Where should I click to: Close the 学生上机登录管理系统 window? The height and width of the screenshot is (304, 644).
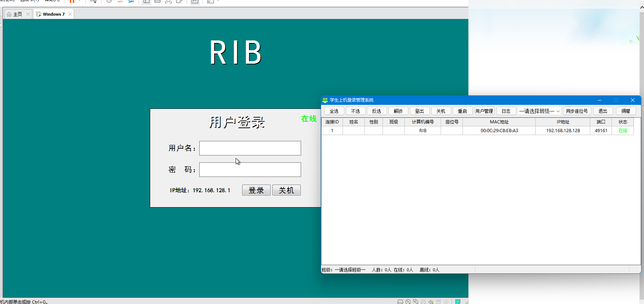tap(633, 100)
